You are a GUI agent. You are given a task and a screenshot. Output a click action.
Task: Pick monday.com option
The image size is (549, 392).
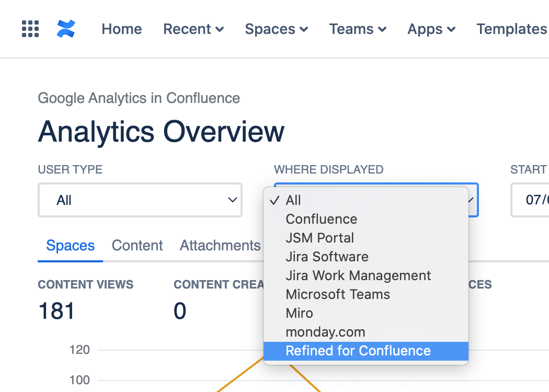coord(325,332)
